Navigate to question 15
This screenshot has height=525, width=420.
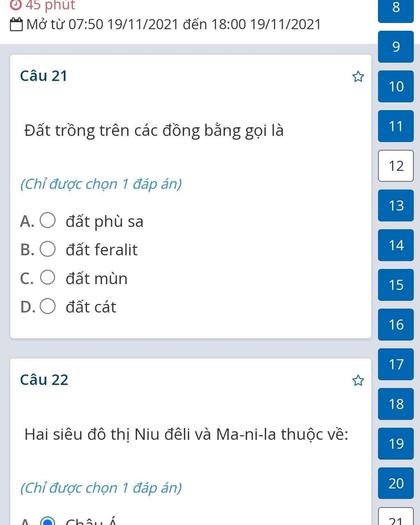[396, 285]
